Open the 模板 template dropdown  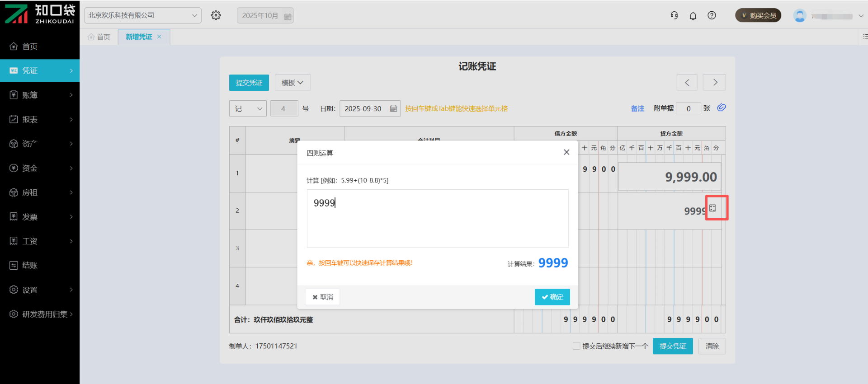292,82
